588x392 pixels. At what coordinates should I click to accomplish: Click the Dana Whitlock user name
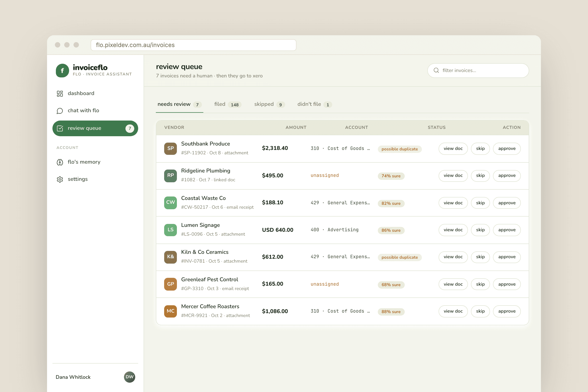(x=73, y=377)
